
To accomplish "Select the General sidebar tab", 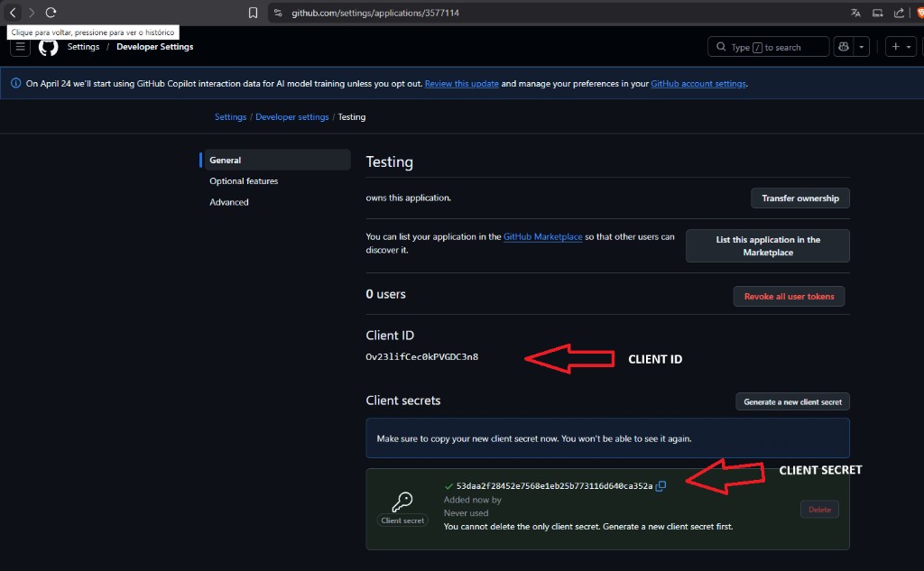I will (x=276, y=160).
